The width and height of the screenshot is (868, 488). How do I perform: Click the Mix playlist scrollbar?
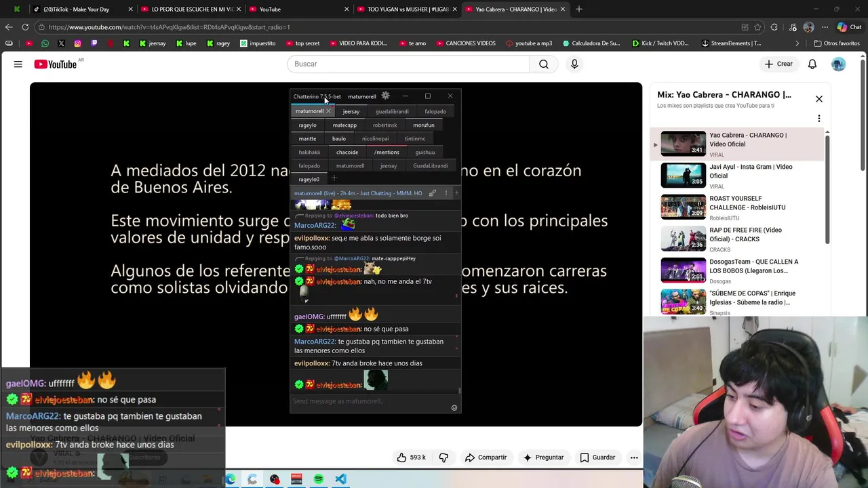click(x=827, y=190)
